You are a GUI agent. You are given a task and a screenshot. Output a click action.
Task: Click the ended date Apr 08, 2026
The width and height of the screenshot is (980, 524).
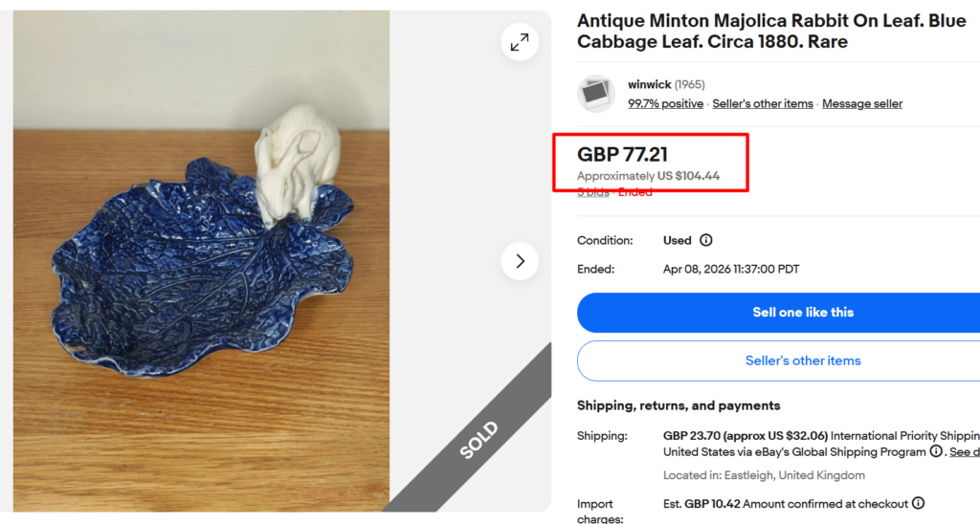click(x=730, y=270)
